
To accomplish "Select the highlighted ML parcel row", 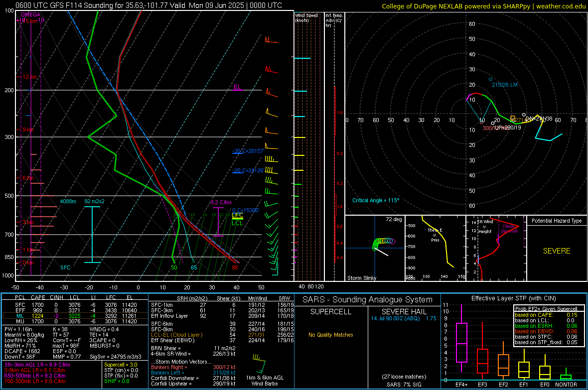I will point(75,316).
